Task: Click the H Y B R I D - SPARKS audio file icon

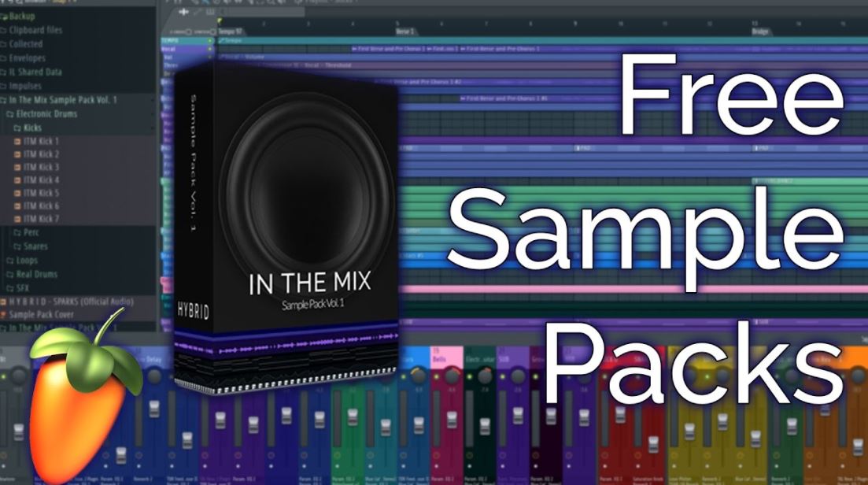Action: click(3, 302)
